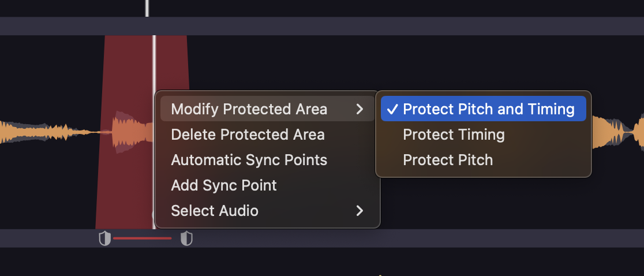
Task: Choose Protect Timing in the submenu
Action: (x=454, y=135)
